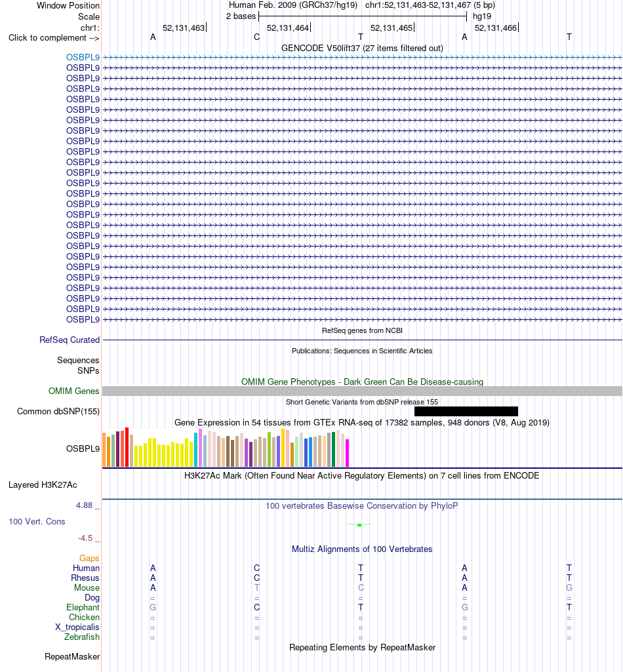Open '100 vertebrates Basewise Conservation by PhyloP' title
This screenshot has height=672, width=623.
[x=362, y=506]
